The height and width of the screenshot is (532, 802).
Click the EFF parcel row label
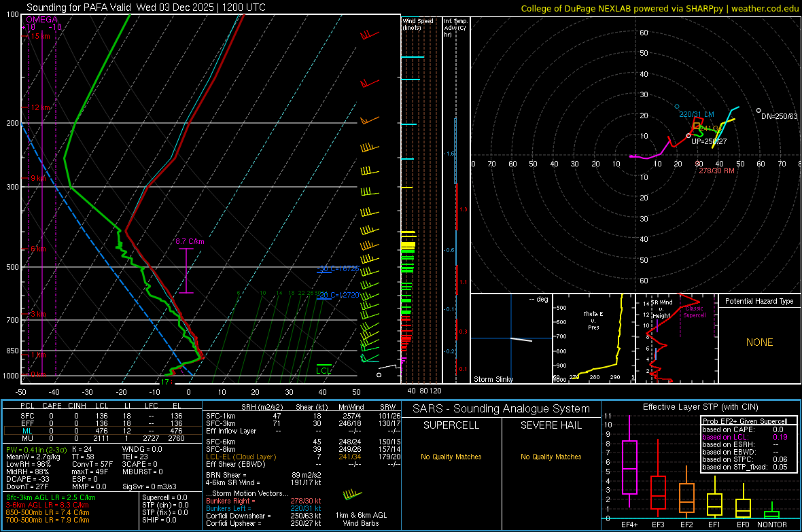[x=27, y=423]
